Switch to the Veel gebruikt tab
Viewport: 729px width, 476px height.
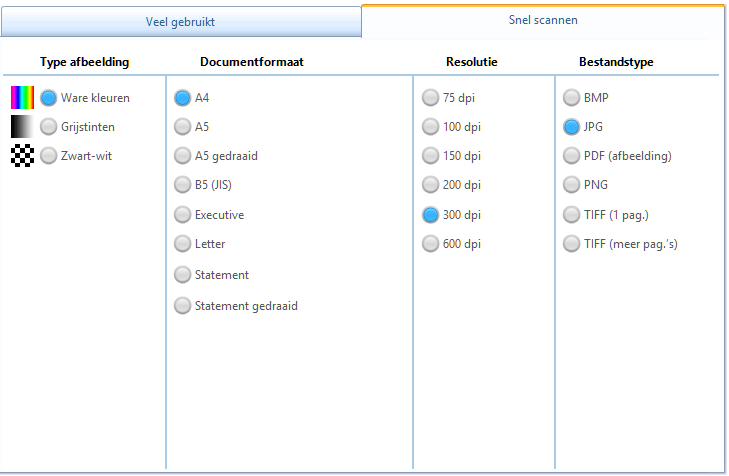[x=181, y=21]
